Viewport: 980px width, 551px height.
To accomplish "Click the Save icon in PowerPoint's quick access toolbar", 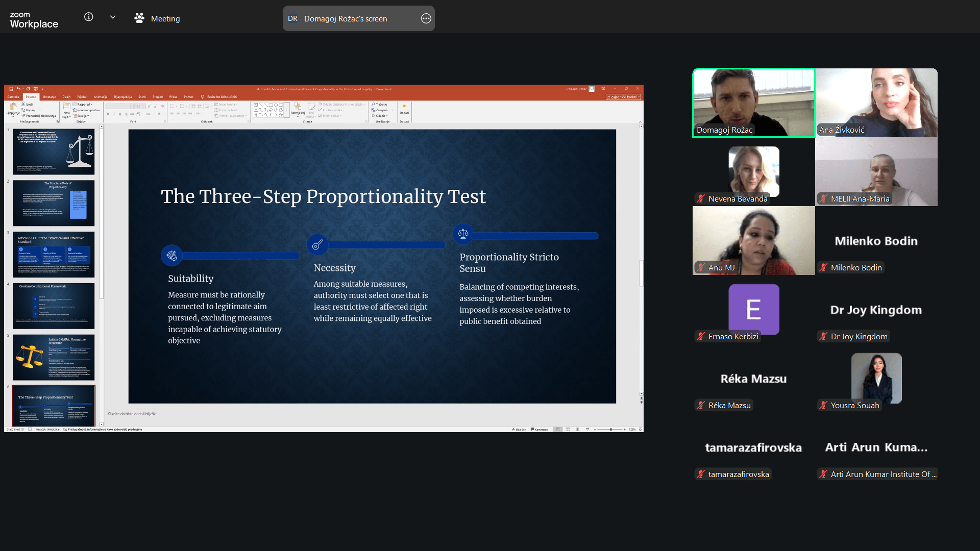I will point(11,89).
